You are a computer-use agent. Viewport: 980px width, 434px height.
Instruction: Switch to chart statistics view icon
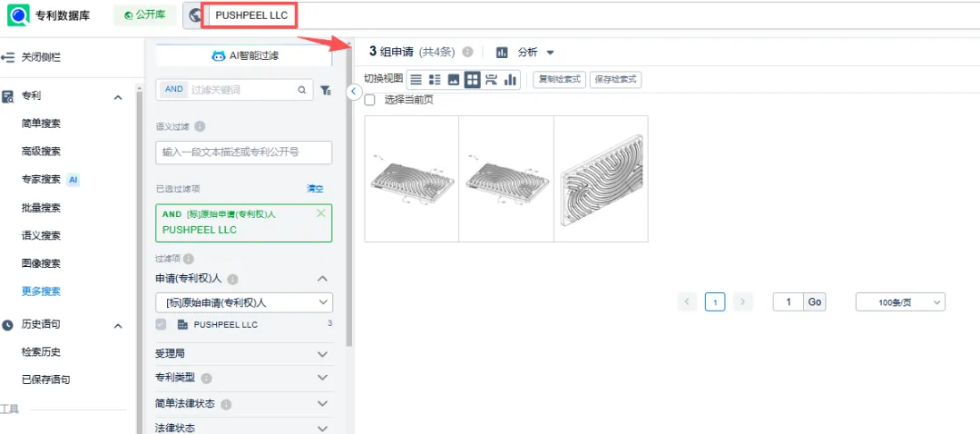pos(511,79)
